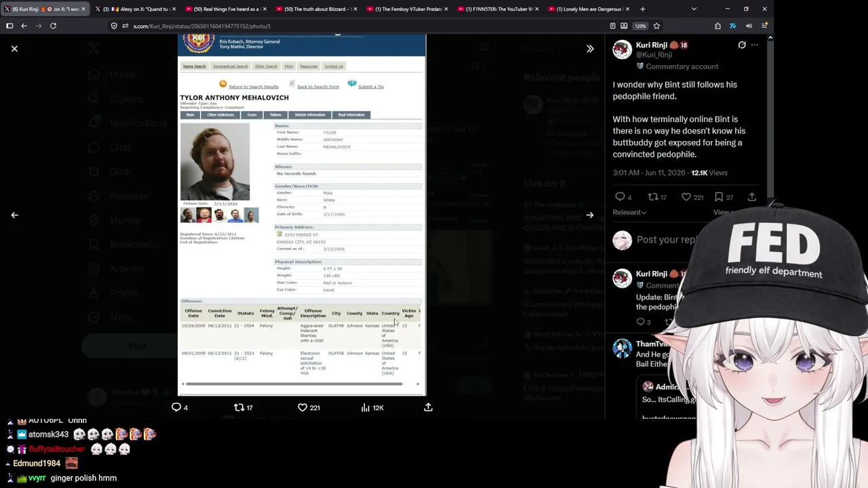Go to the next photo
This screenshot has width=868, height=488.
[590, 215]
